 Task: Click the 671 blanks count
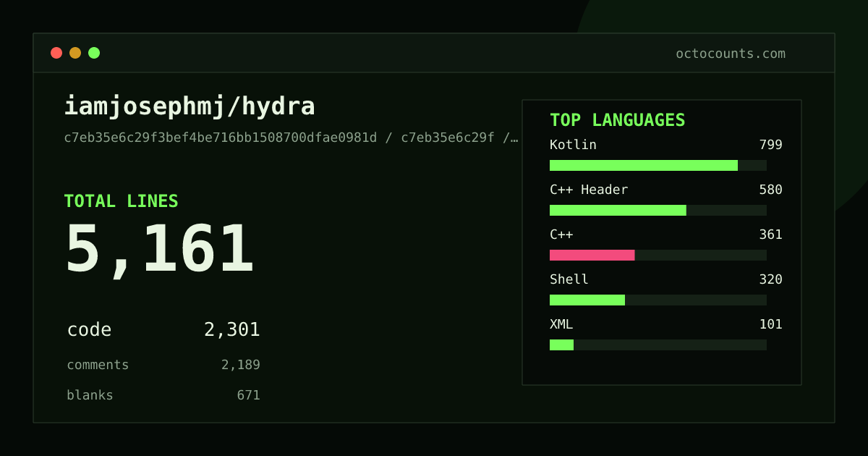248,395
